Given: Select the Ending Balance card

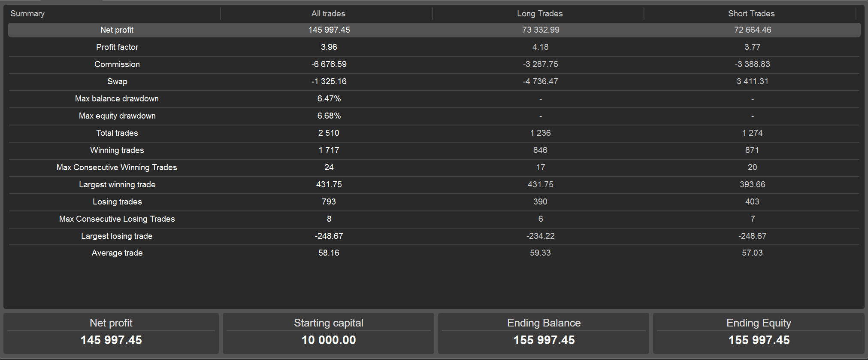Looking at the screenshot, I should click(544, 333).
